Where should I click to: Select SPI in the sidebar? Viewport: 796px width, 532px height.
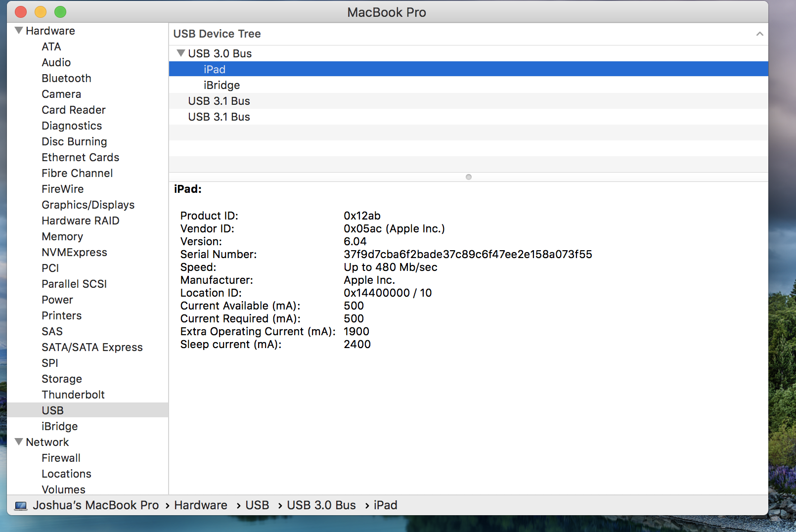click(50, 363)
